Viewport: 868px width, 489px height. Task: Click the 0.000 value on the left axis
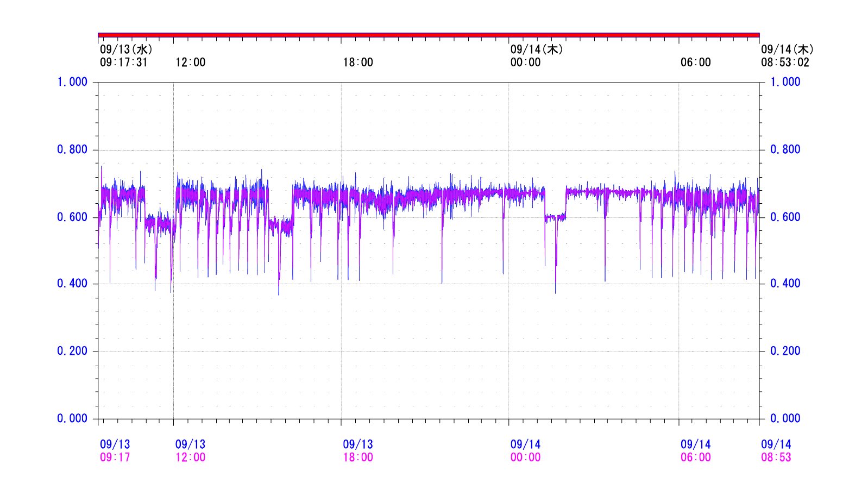coord(72,418)
